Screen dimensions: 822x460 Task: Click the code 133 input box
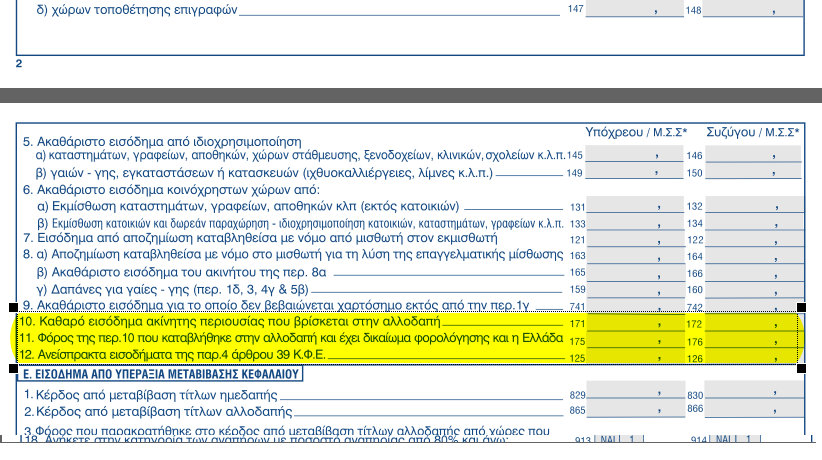point(635,222)
